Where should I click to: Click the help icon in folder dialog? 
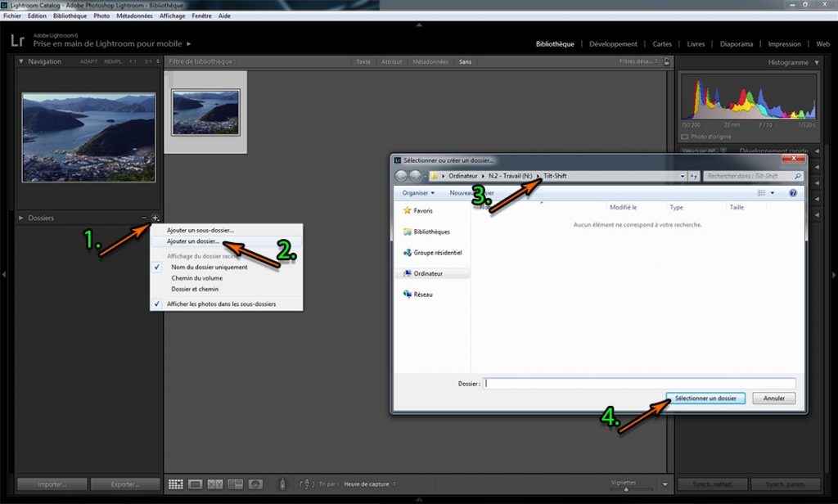click(x=792, y=193)
